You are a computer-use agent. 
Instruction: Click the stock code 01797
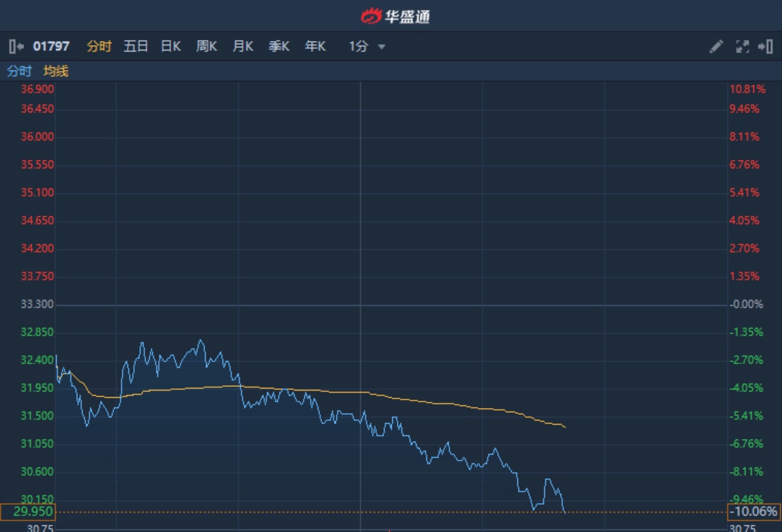point(51,47)
